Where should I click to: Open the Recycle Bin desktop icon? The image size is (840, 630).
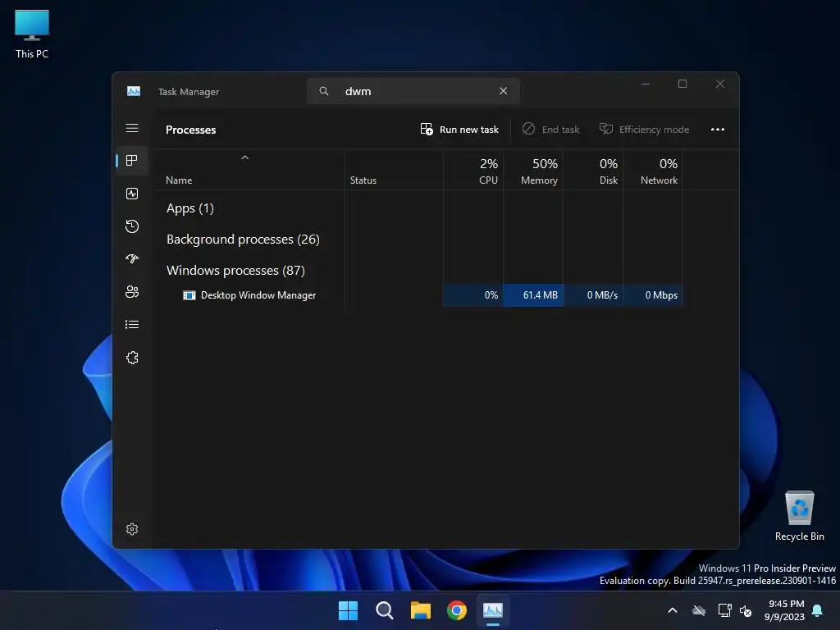[x=799, y=516]
